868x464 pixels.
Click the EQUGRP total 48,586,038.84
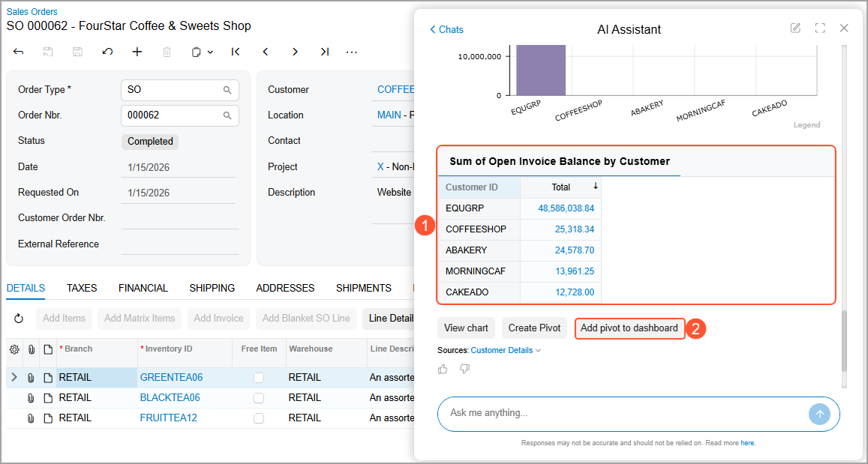(566, 208)
